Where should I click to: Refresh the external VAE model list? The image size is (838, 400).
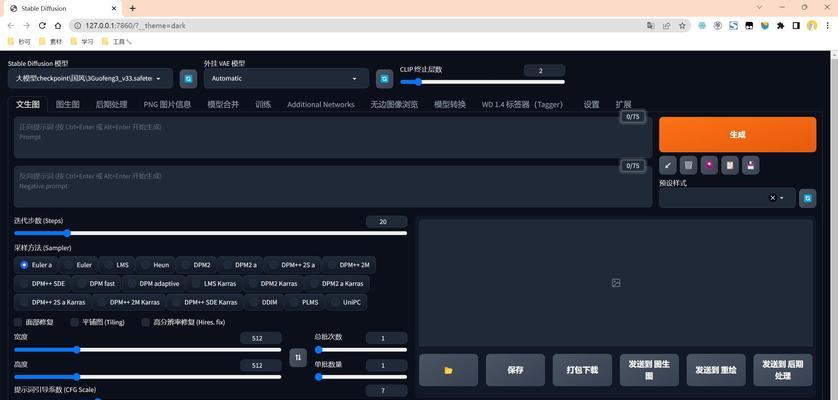click(x=384, y=79)
